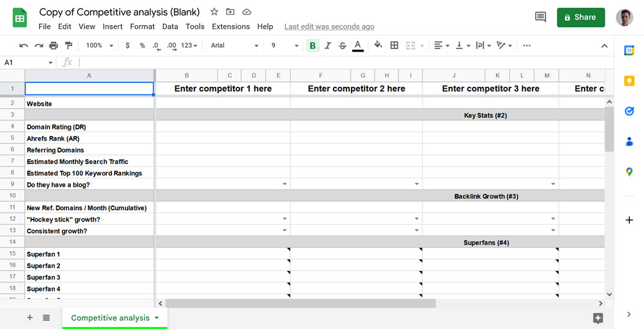Get add-ons with plus icon
Viewport: 644px width, 329px height.
pos(629,220)
